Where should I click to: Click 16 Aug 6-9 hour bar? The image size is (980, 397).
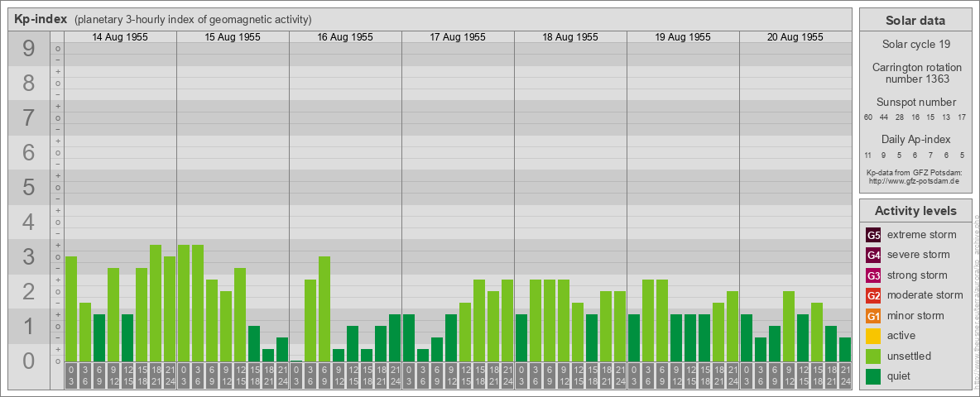click(x=324, y=309)
